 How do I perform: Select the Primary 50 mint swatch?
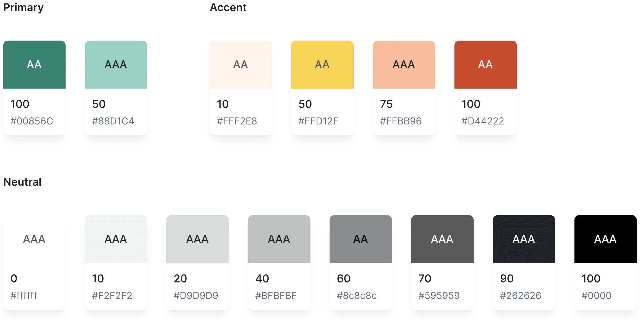click(116, 65)
